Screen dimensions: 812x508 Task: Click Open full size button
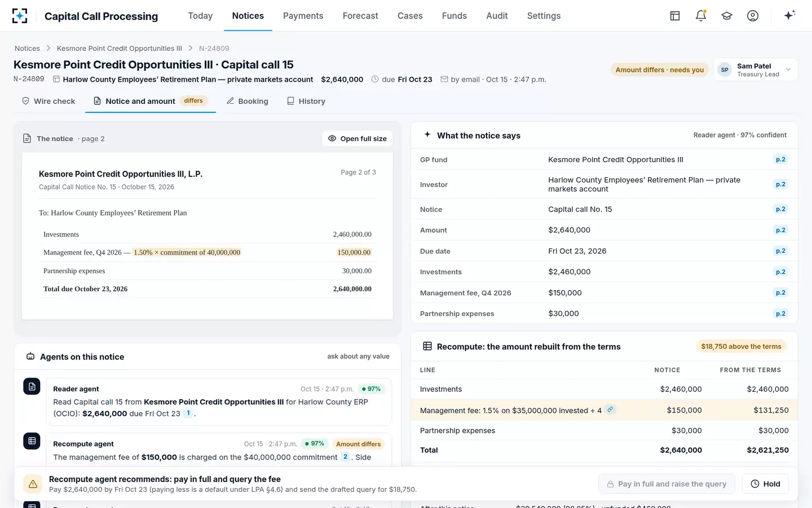click(x=358, y=138)
